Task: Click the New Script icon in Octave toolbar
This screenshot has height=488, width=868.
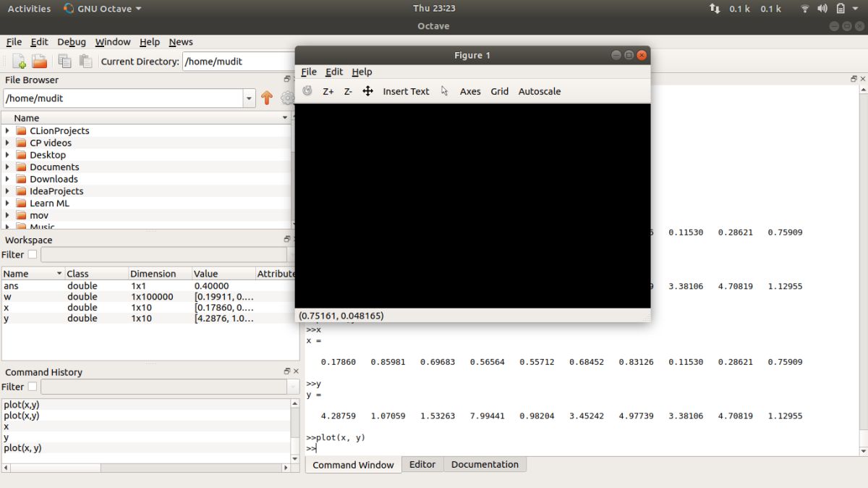Action: pyautogui.click(x=19, y=62)
